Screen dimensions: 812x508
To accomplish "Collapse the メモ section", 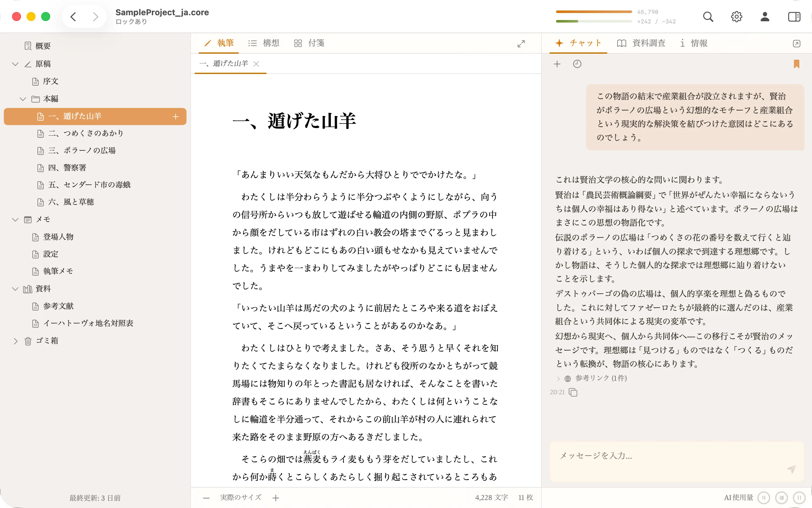I will point(15,219).
